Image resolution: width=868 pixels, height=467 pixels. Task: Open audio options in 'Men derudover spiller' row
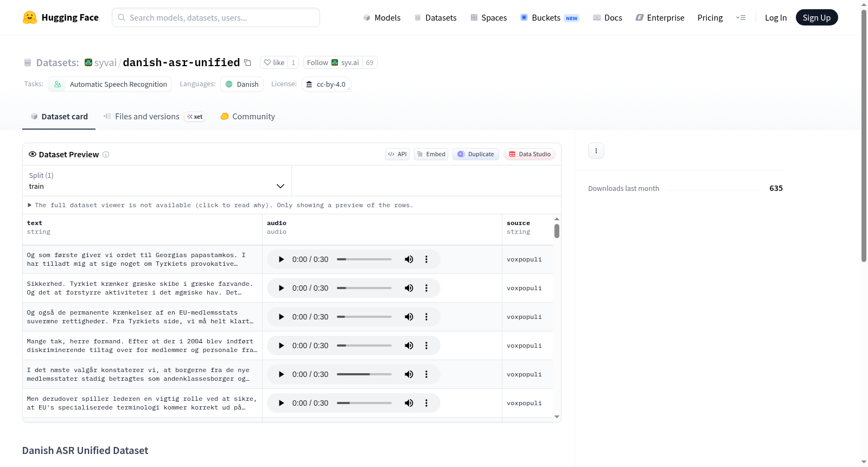(426, 403)
